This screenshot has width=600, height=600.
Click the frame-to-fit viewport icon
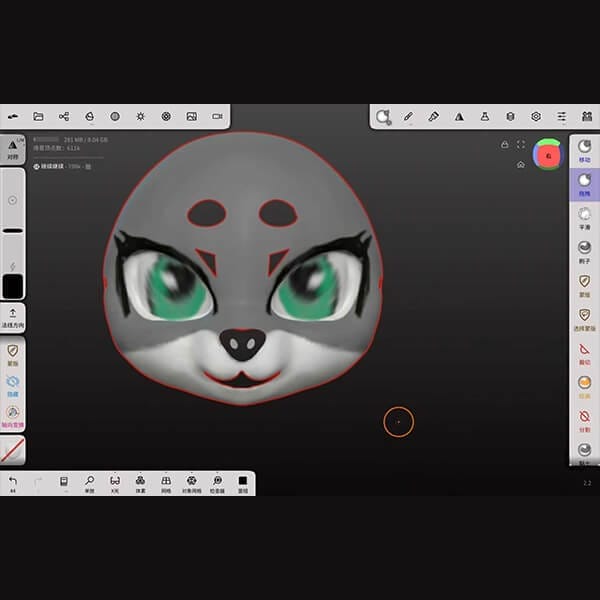(521, 144)
